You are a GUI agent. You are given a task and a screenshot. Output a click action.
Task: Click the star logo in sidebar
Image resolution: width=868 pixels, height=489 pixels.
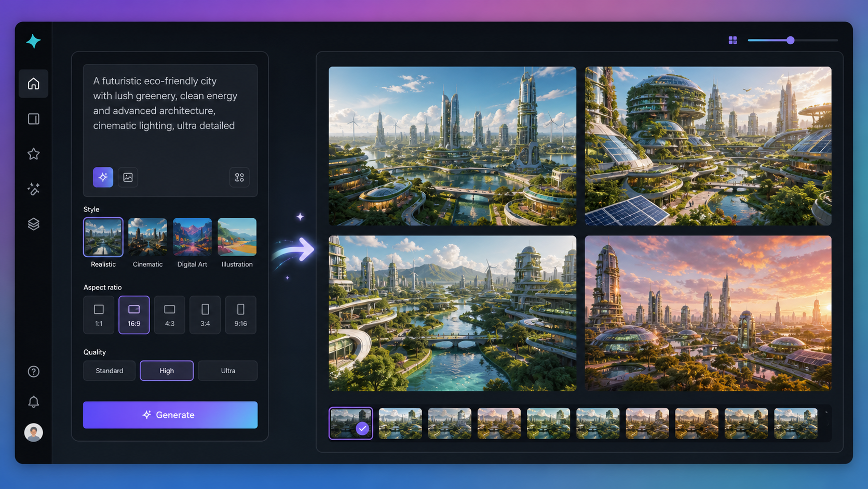[33, 41]
